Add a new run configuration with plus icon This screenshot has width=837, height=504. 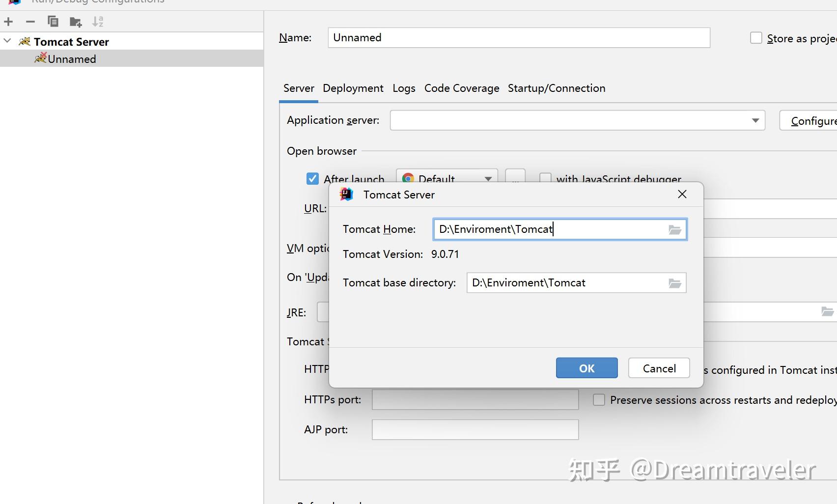tap(8, 22)
